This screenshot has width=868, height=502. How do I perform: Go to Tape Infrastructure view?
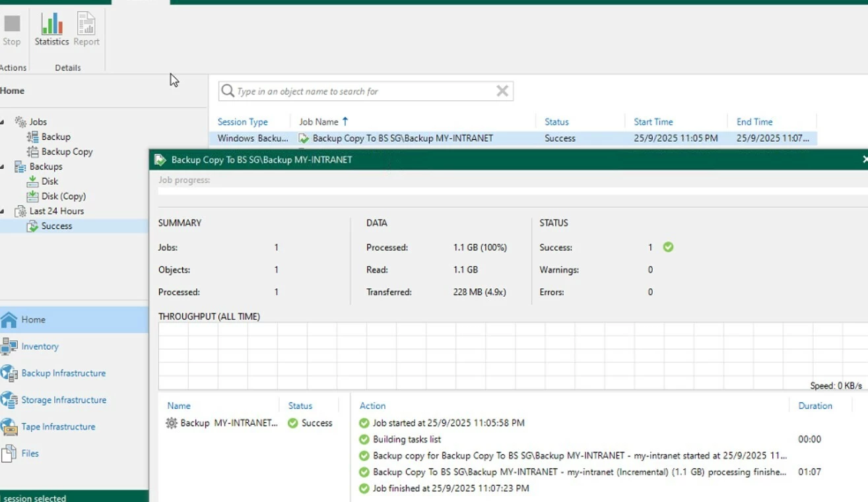pyautogui.click(x=58, y=427)
